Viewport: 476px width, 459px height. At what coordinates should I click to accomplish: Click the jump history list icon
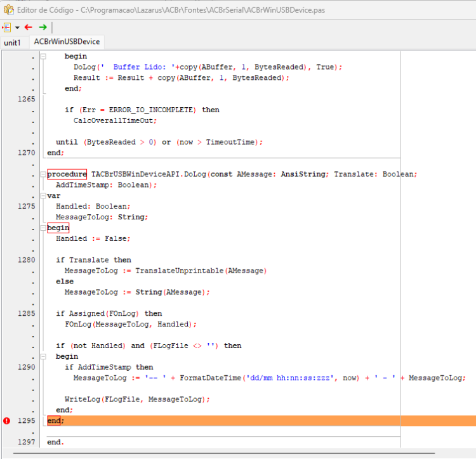(6, 28)
